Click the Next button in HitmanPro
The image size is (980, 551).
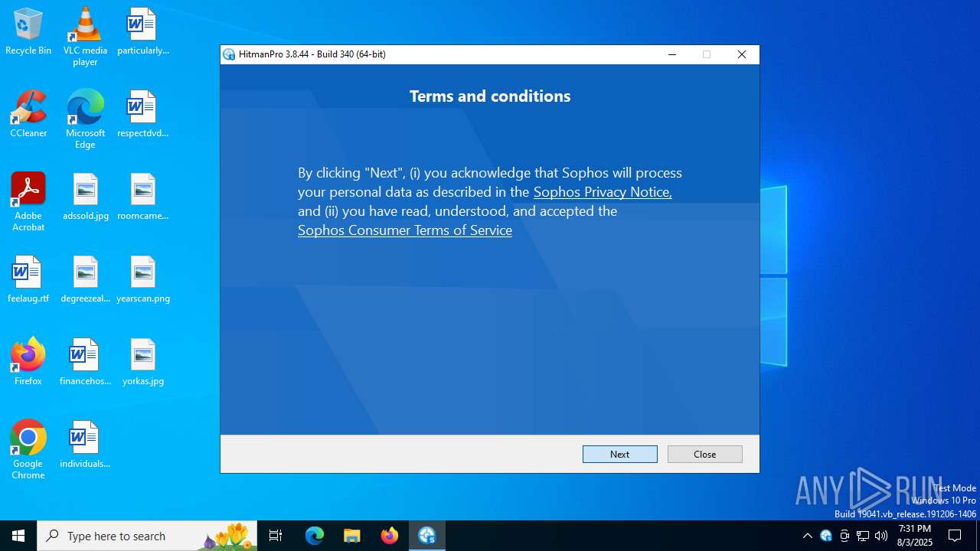click(619, 454)
